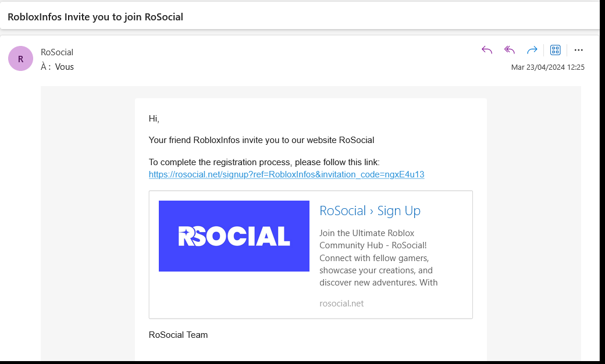The height and width of the screenshot is (364, 605).
Task: Click the À: recipient label
Action: click(45, 67)
